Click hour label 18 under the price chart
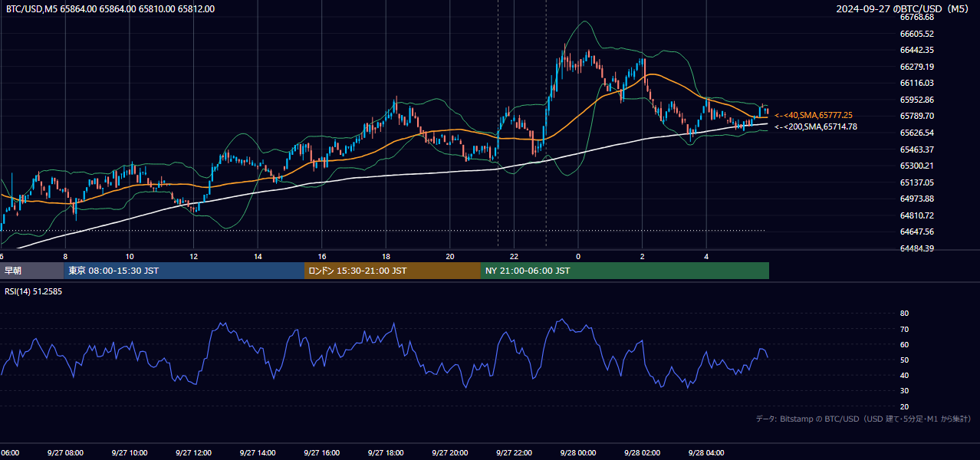 coord(386,256)
